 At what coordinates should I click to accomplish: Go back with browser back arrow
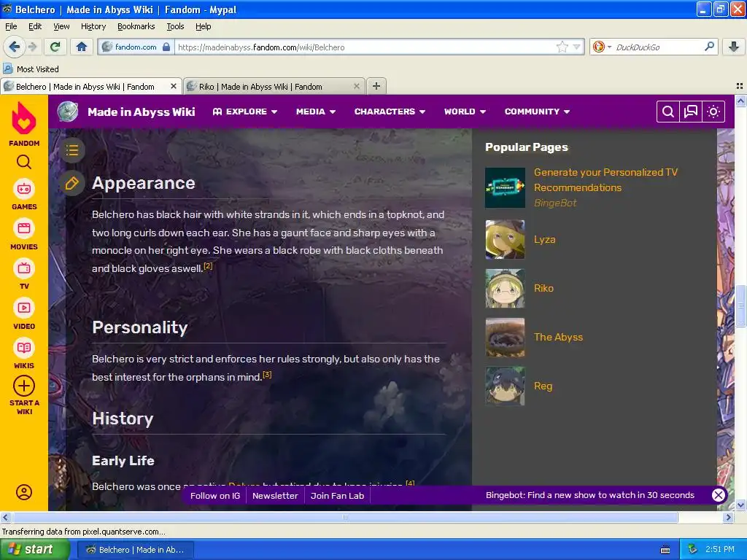click(x=13, y=47)
